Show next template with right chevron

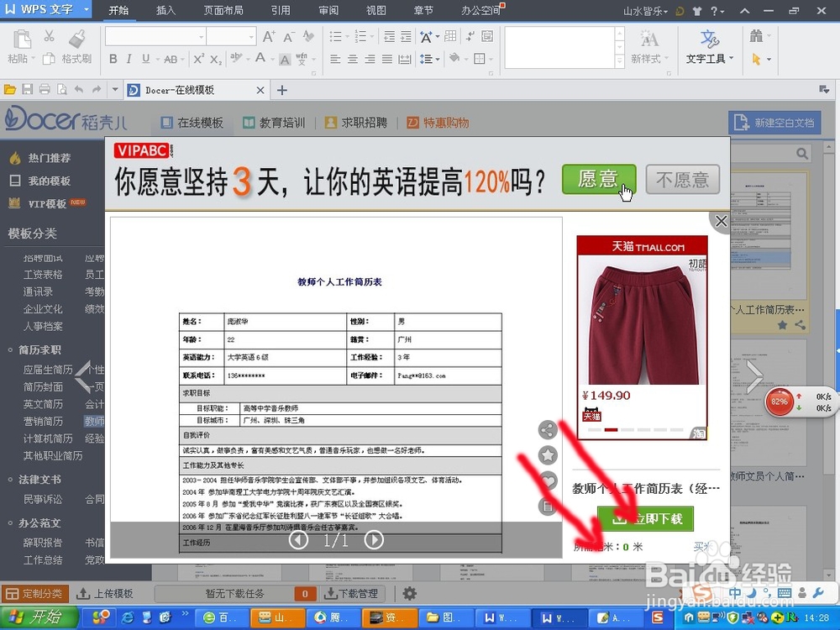point(754,376)
